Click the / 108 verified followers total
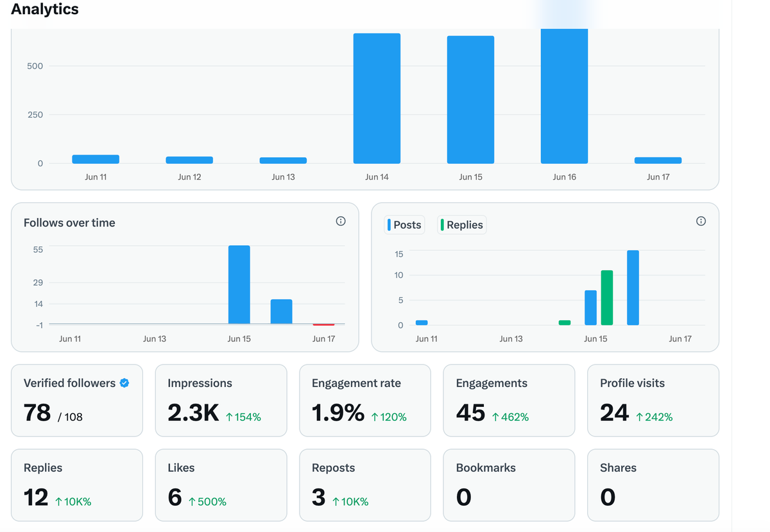This screenshot has height=532, width=770. [x=70, y=417]
